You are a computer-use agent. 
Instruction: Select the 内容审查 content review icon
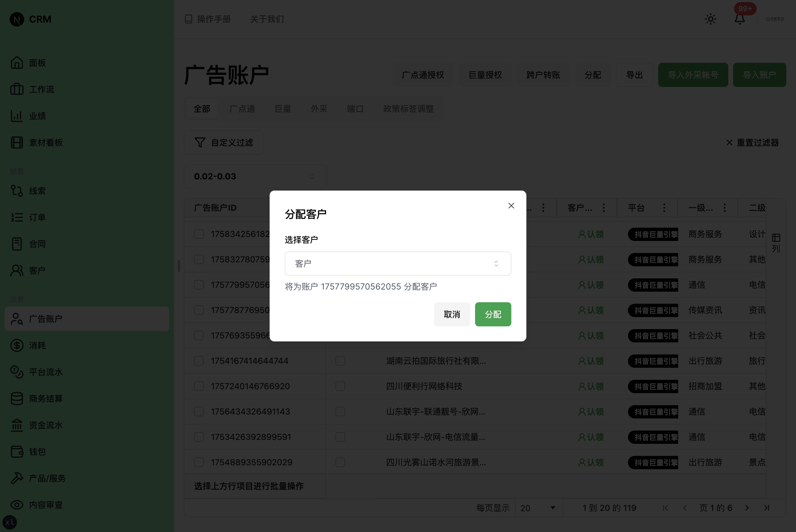(17, 505)
